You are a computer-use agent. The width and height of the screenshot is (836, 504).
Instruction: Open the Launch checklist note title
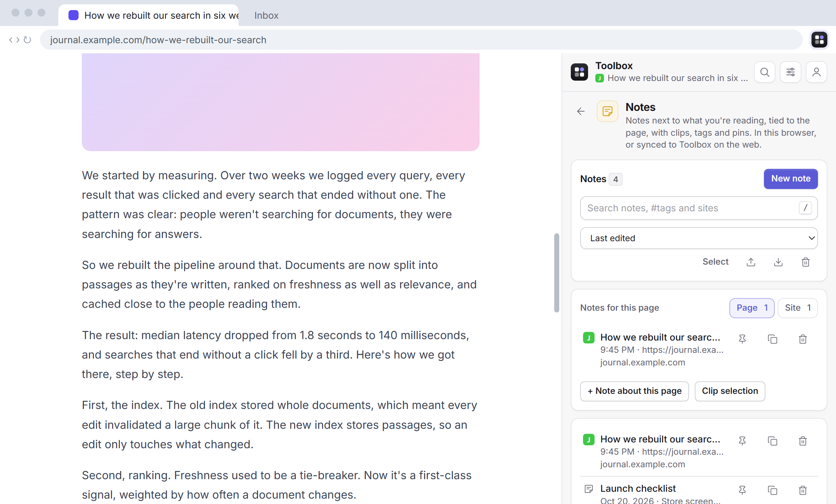click(638, 489)
